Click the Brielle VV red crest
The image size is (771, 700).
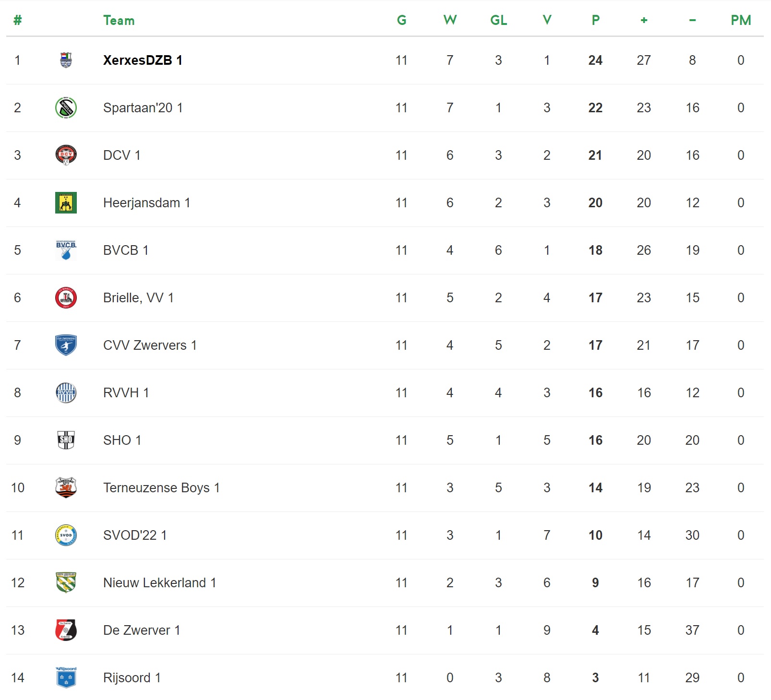(x=66, y=298)
